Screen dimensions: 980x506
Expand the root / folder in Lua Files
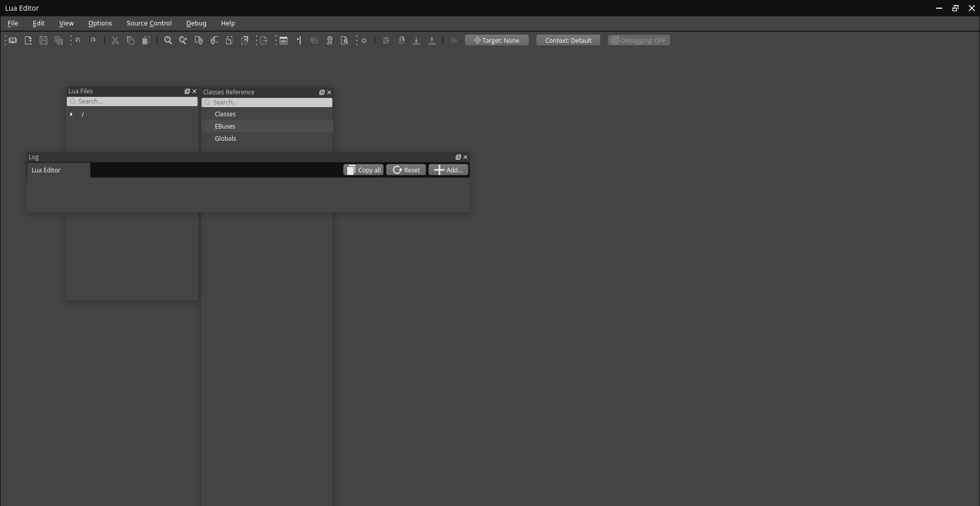(71, 114)
